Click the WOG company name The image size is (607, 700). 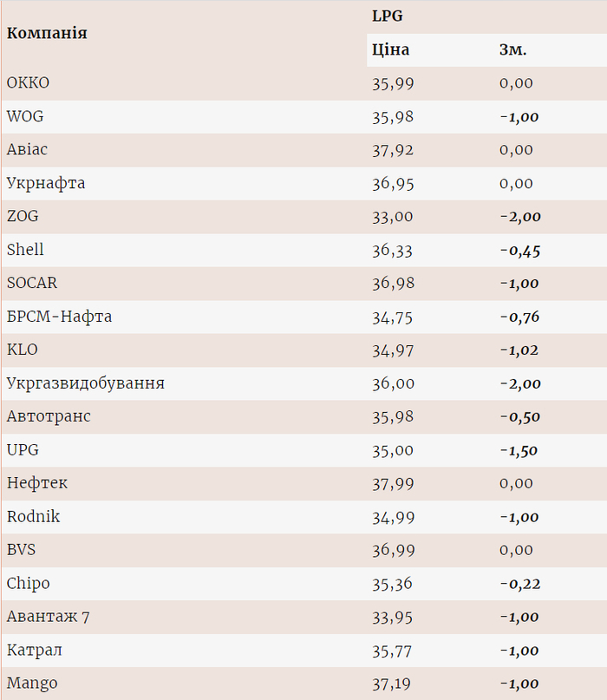pyautogui.click(x=25, y=116)
